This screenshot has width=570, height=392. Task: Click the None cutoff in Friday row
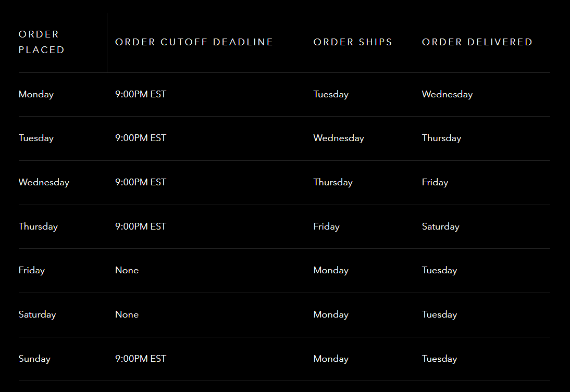127,270
